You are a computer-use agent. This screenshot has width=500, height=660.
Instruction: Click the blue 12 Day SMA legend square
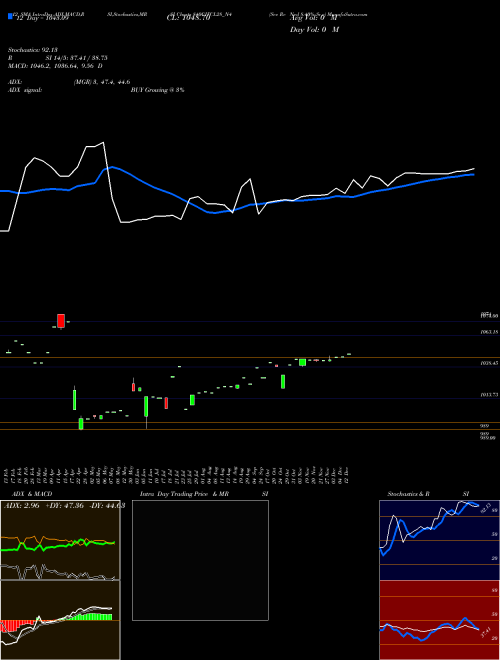[x=11, y=17]
